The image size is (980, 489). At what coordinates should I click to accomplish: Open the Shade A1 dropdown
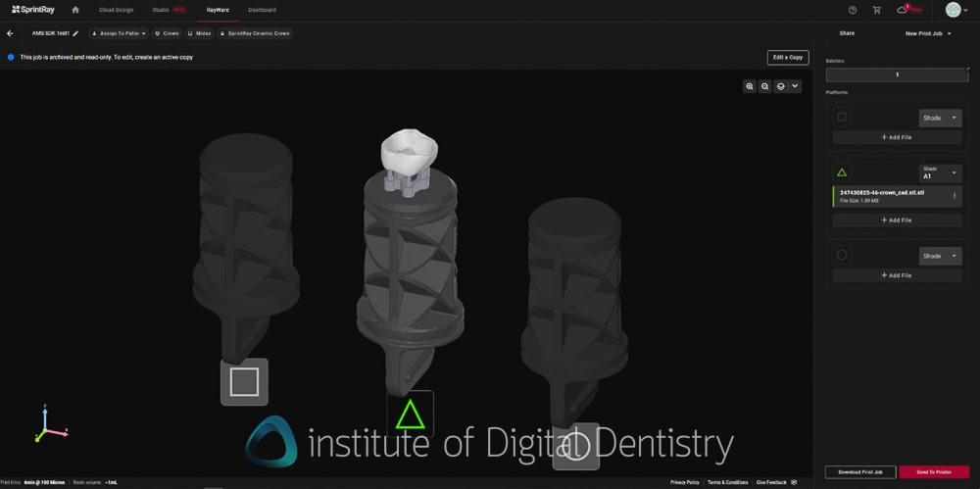click(940, 173)
